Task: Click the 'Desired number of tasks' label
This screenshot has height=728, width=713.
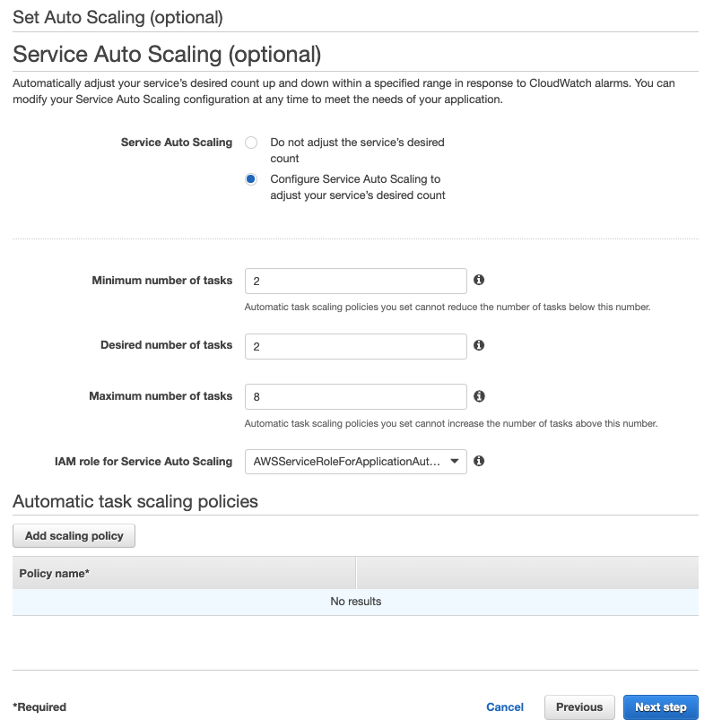Action: pyautogui.click(x=166, y=345)
